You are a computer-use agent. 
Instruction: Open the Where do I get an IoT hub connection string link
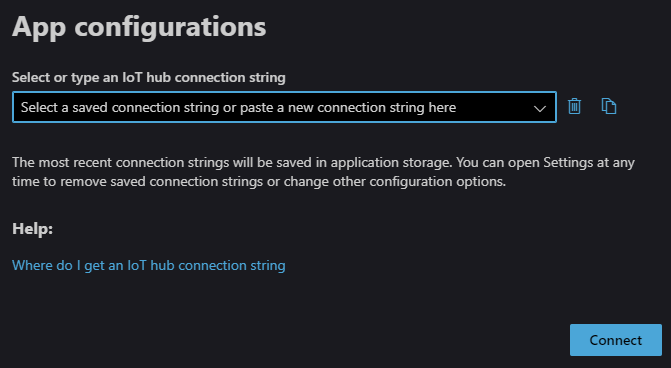click(148, 265)
